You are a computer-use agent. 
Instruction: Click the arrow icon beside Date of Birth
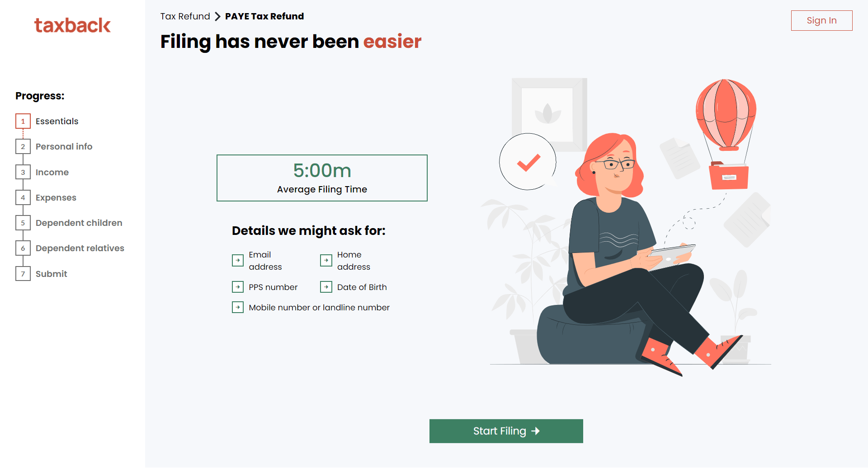[326, 286]
